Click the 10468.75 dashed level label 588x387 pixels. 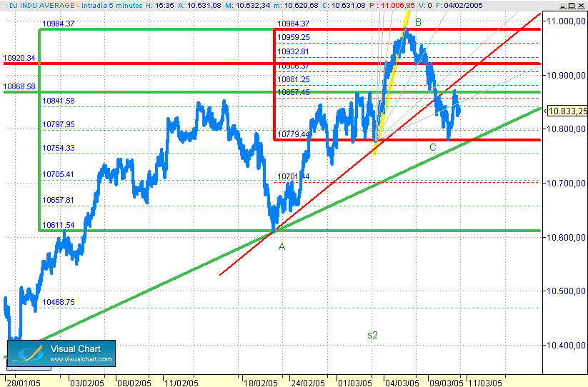pyautogui.click(x=59, y=302)
